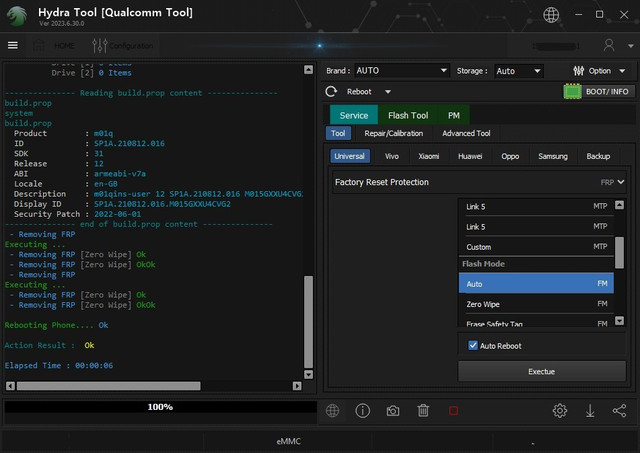Switch to the Flash Tool tab
Screen dimensions: 640x453
click(x=408, y=115)
